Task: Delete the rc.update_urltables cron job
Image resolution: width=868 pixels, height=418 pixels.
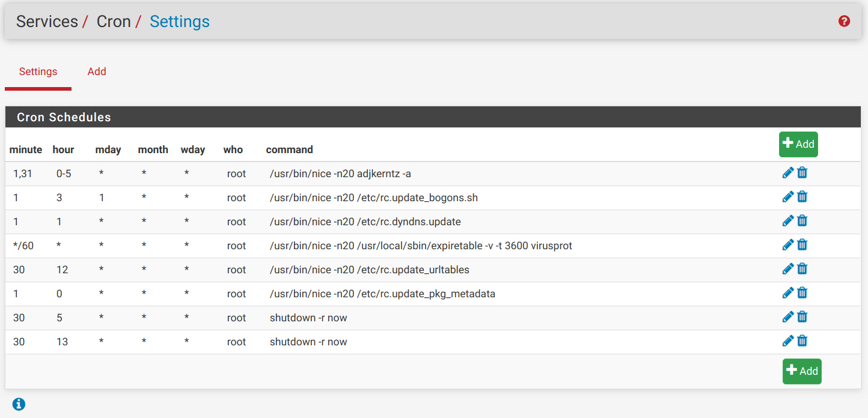Action: click(x=802, y=269)
